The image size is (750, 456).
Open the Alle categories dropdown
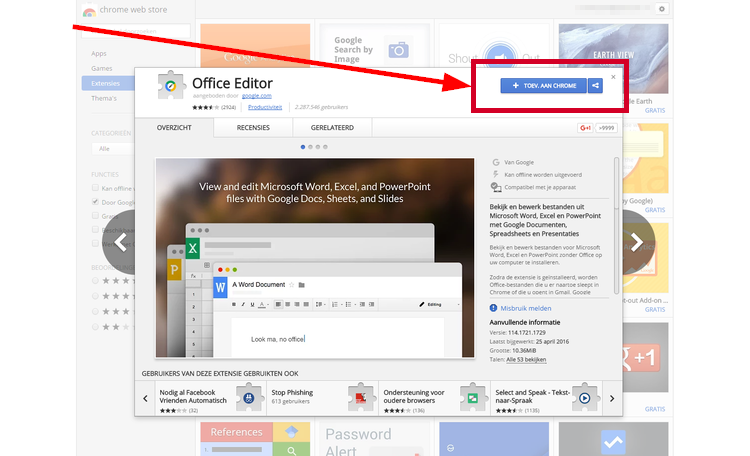coord(113,149)
